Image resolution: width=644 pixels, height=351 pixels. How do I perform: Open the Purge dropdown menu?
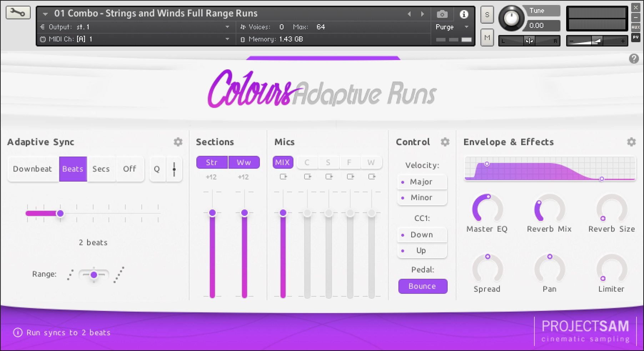[452, 27]
